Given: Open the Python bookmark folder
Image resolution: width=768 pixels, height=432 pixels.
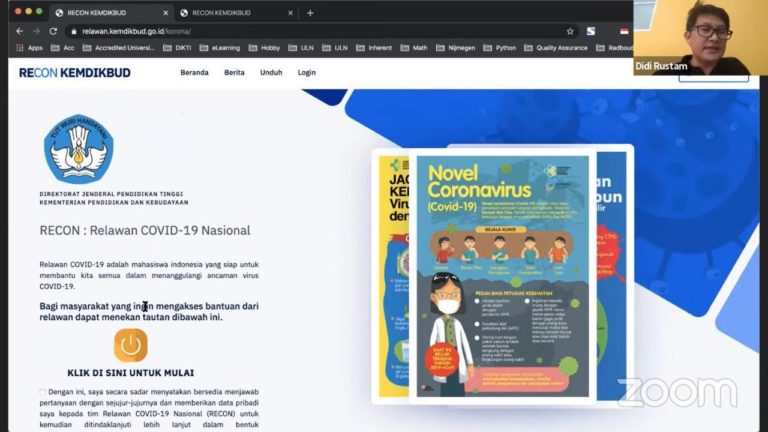Looking at the screenshot, I should [x=500, y=48].
